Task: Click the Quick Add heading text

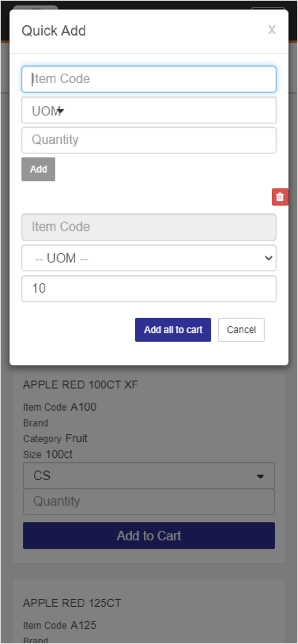Action: click(x=54, y=31)
